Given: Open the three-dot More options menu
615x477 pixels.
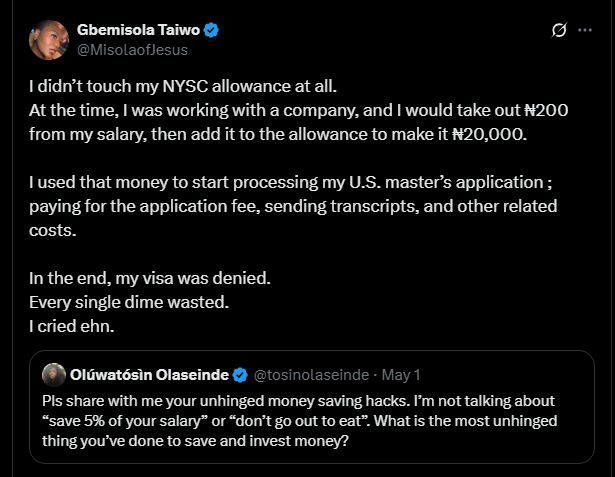Looking at the screenshot, I should tap(587, 32).
